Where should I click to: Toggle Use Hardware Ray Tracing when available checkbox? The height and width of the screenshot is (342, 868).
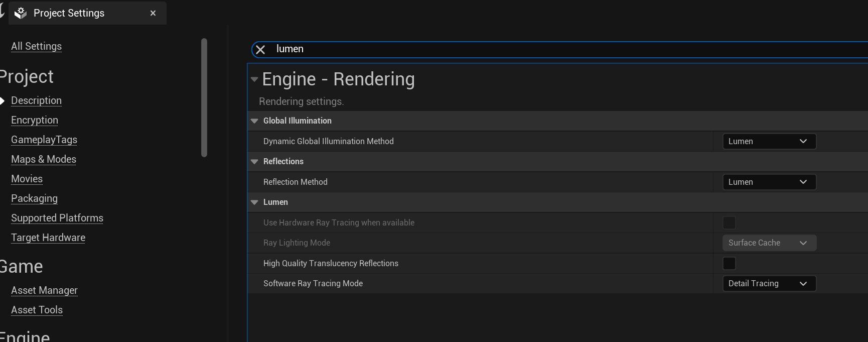(729, 222)
